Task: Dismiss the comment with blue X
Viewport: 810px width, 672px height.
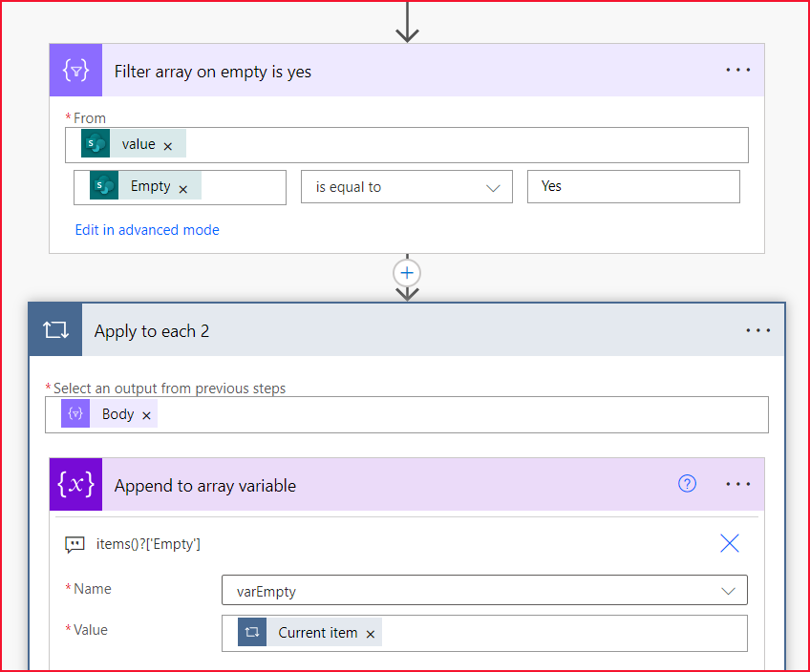Action: coord(730,543)
